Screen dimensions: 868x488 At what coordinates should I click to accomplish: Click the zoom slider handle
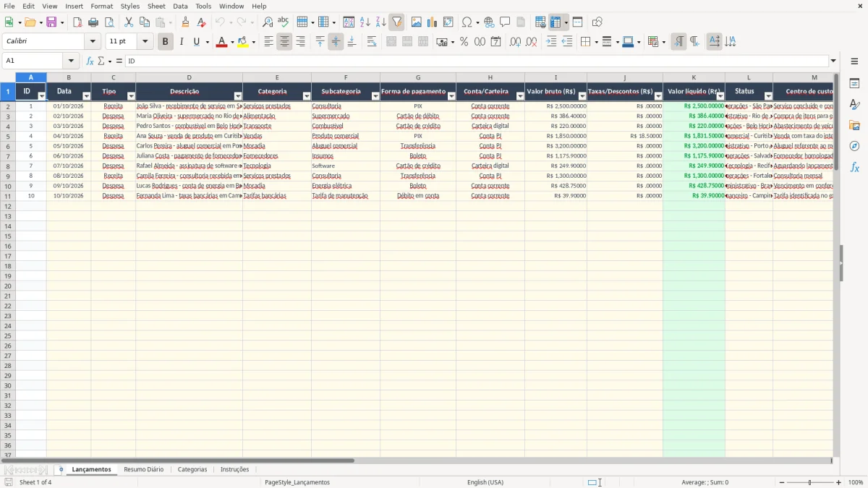810,482
